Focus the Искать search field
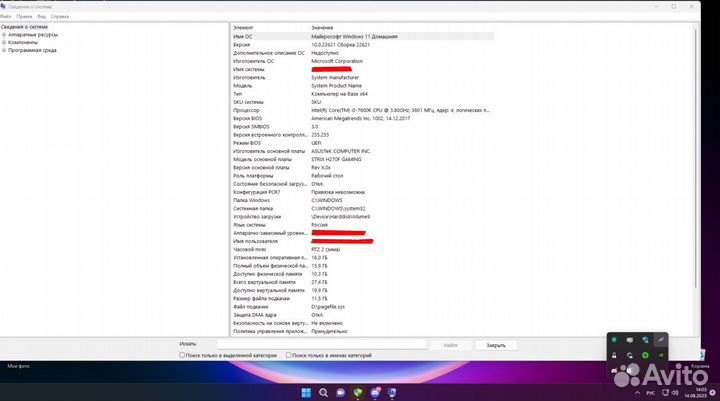The image size is (720, 401). tap(321, 344)
